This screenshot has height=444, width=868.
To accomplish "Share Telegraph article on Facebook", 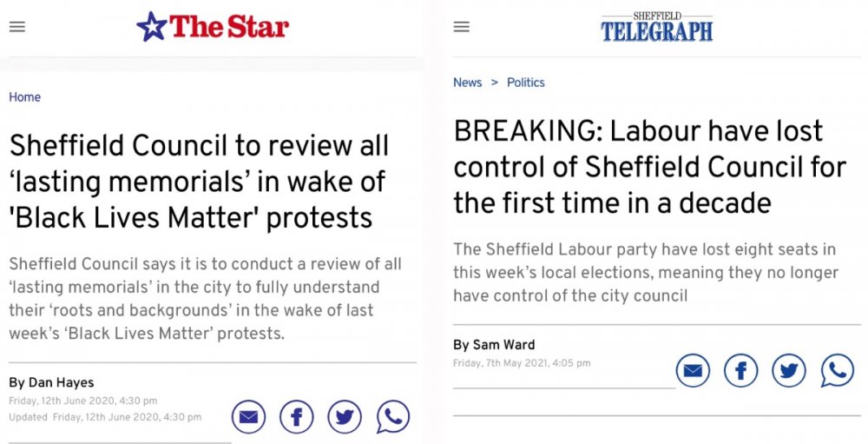I will 740,371.
